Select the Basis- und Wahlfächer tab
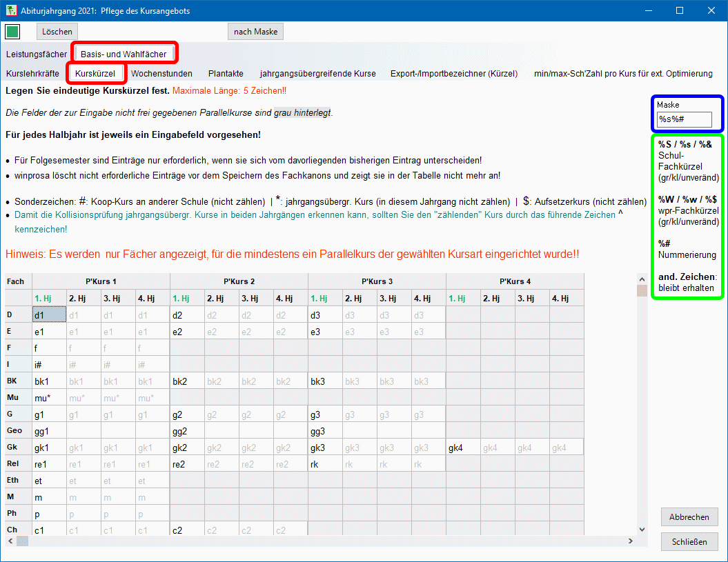728x562 pixels. pyautogui.click(x=124, y=54)
